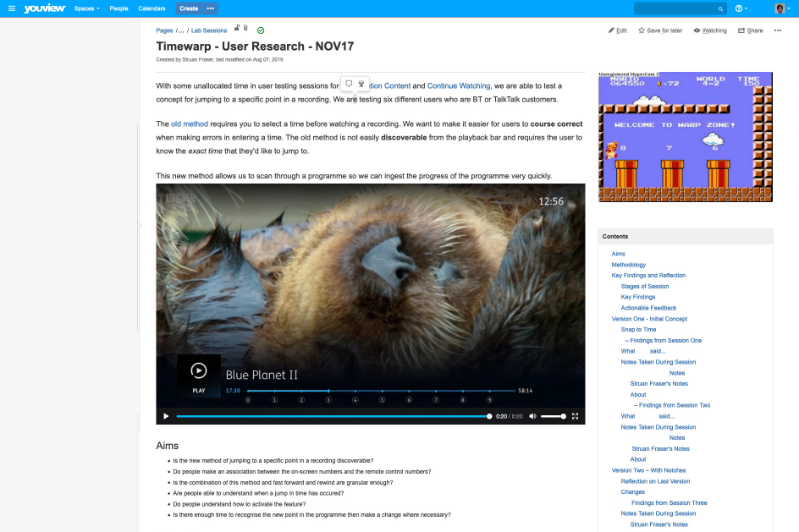Click the page restrictions lock icon
This screenshot has height=532, width=799.
click(x=237, y=29)
